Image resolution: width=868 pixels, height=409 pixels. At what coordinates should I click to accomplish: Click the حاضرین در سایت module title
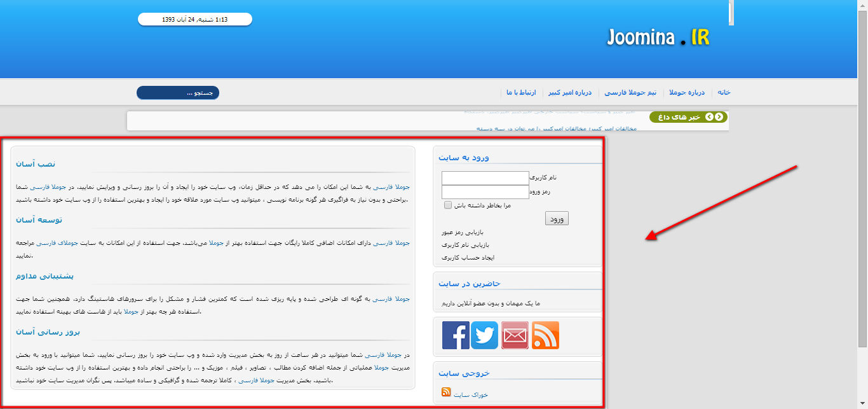470,283
